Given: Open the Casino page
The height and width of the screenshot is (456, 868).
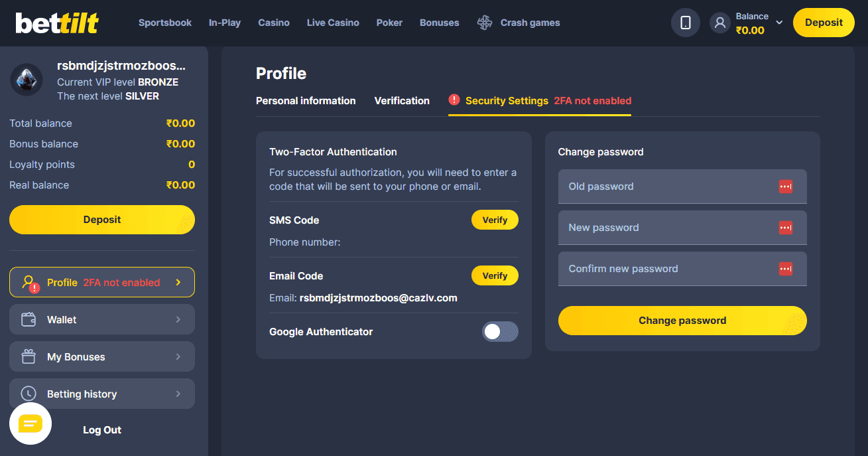Looking at the screenshot, I should [x=274, y=23].
